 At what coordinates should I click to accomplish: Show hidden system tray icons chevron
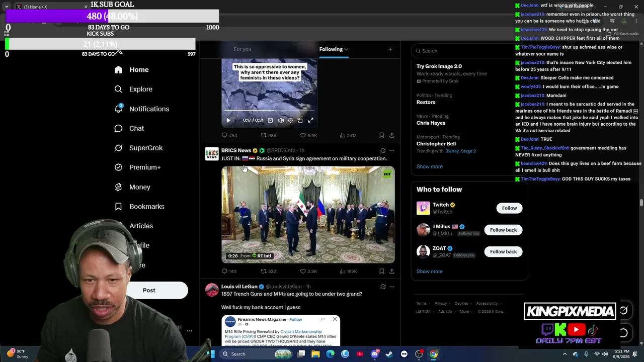[565, 354]
